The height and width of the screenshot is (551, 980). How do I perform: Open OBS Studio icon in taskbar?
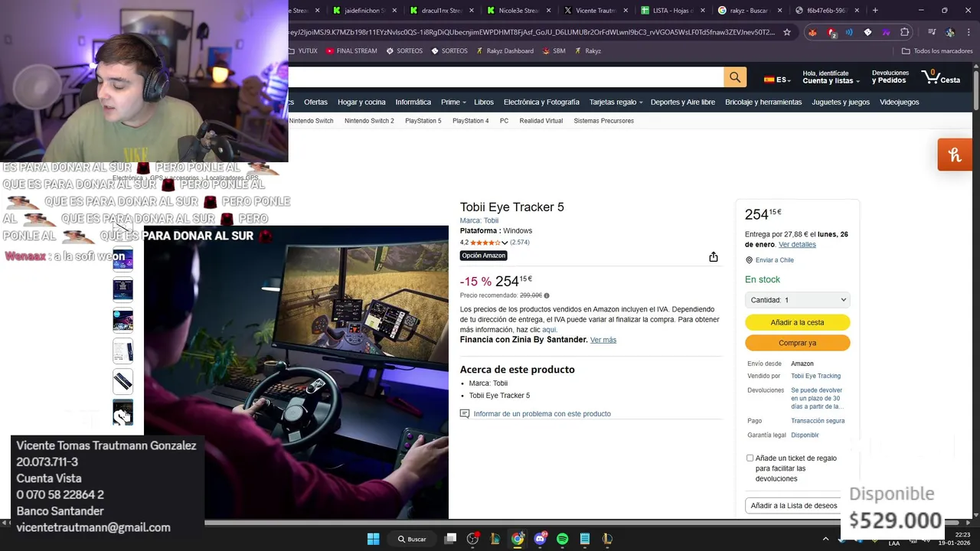pos(472,539)
